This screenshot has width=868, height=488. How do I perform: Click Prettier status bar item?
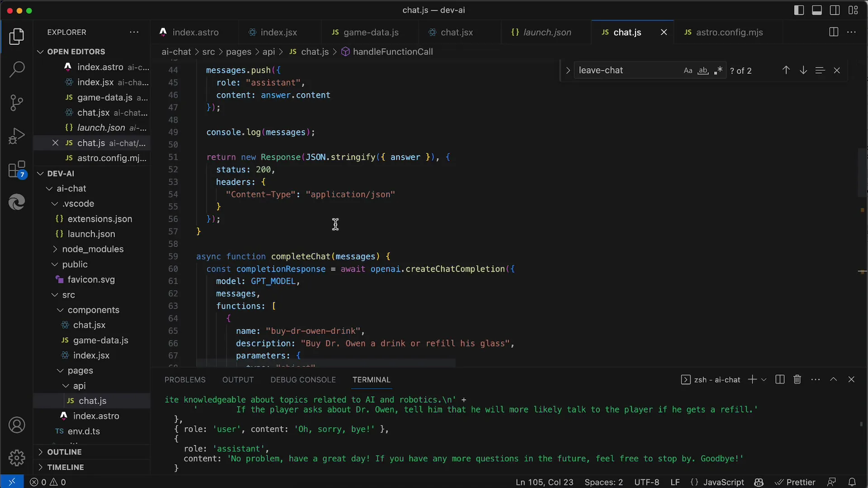pyautogui.click(x=795, y=482)
